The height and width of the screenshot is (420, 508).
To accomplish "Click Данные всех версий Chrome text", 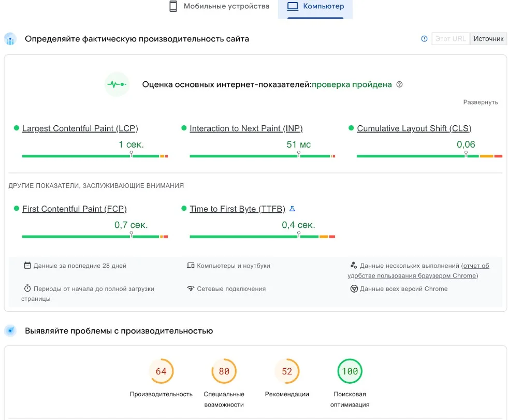I will [x=404, y=289].
